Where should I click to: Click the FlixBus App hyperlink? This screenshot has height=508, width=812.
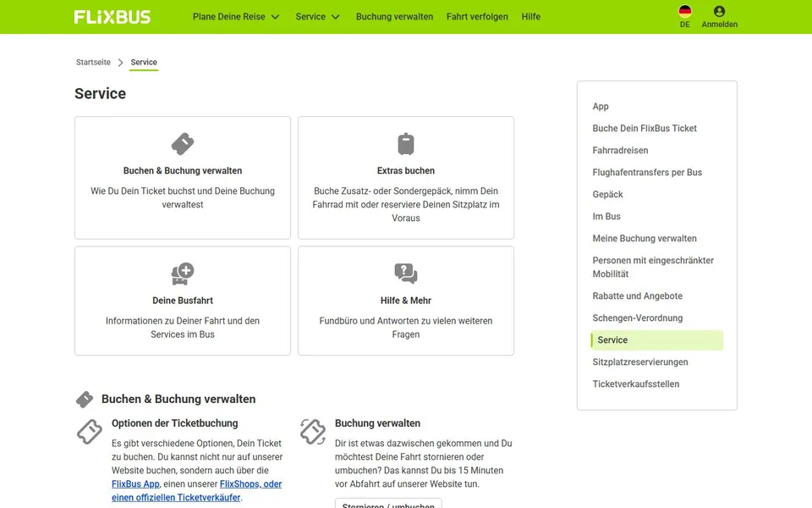coord(135,483)
